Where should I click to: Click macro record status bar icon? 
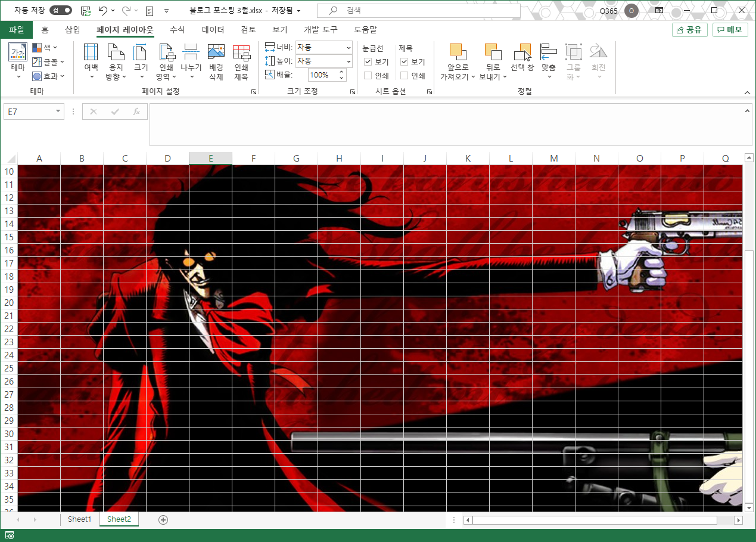[10, 535]
